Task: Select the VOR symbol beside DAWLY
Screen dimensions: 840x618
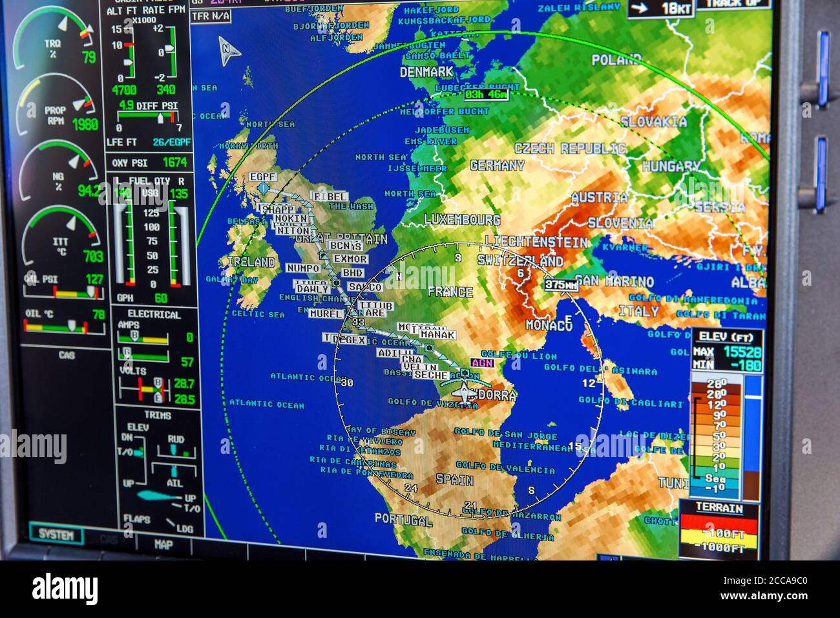Action: (336, 282)
